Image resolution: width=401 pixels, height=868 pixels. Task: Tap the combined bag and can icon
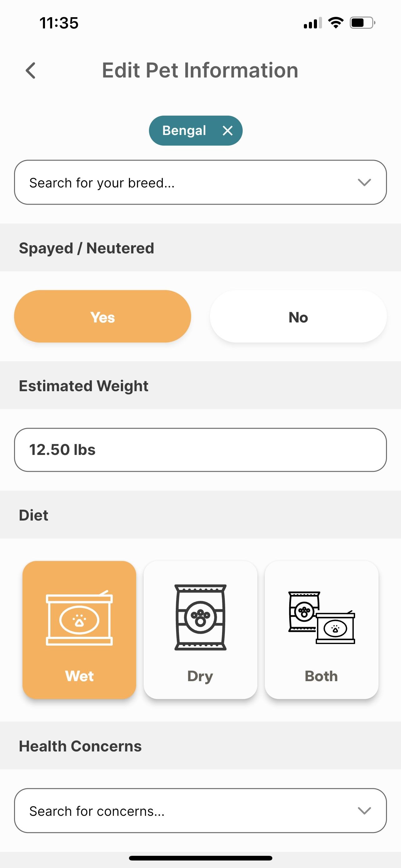point(322,618)
